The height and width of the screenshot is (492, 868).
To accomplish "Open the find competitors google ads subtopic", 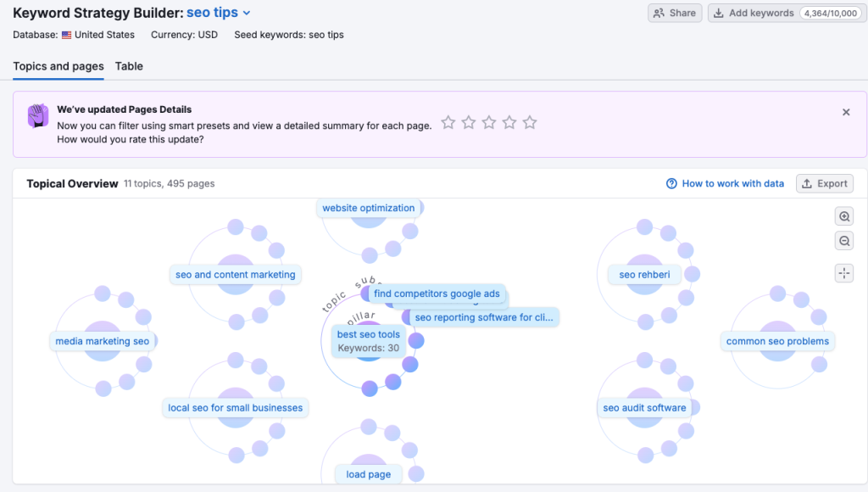I will point(437,294).
